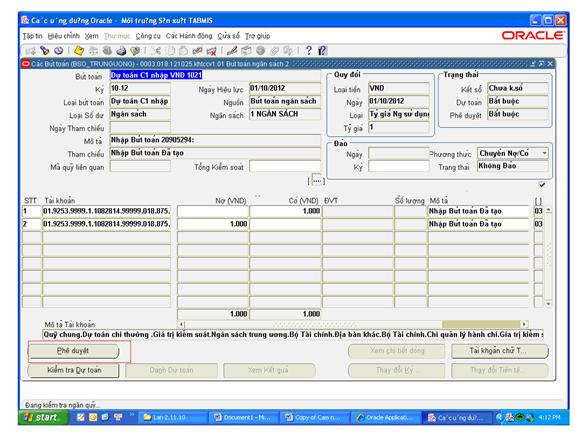Click the Close Form toolbar icon
The width and height of the screenshot is (575, 434).
tap(135, 51)
